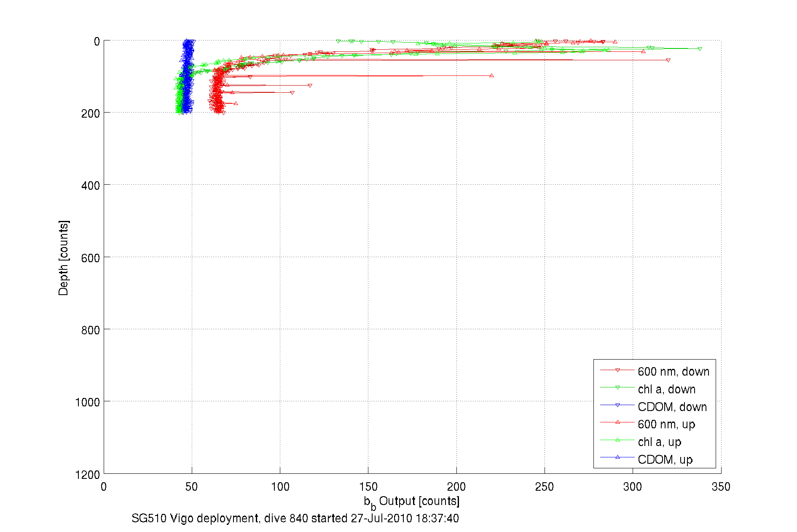Click the green down-triangle marker in the legend
The image size is (797, 532).
point(617,387)
